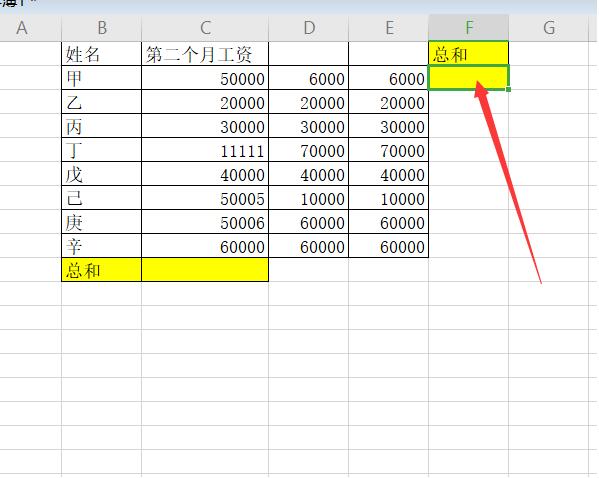599x478 pixels.
Task: Select column header F
Action: click(469, 28)
